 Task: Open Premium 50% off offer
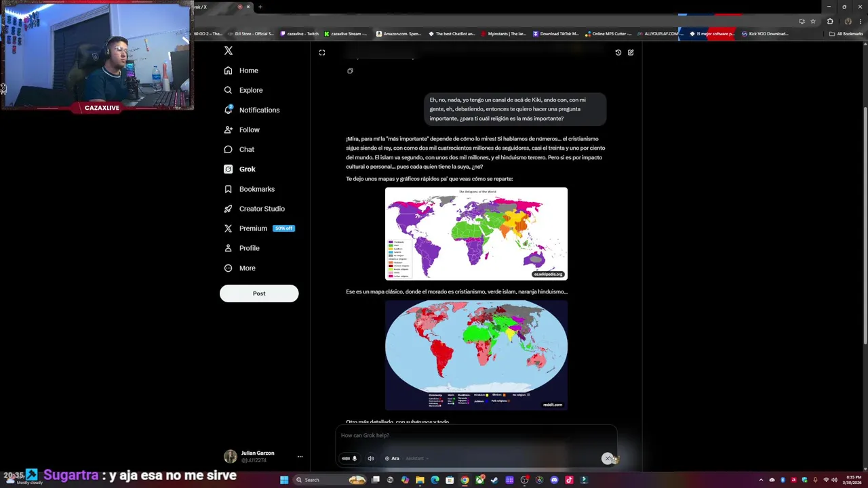tap(259, 228)
